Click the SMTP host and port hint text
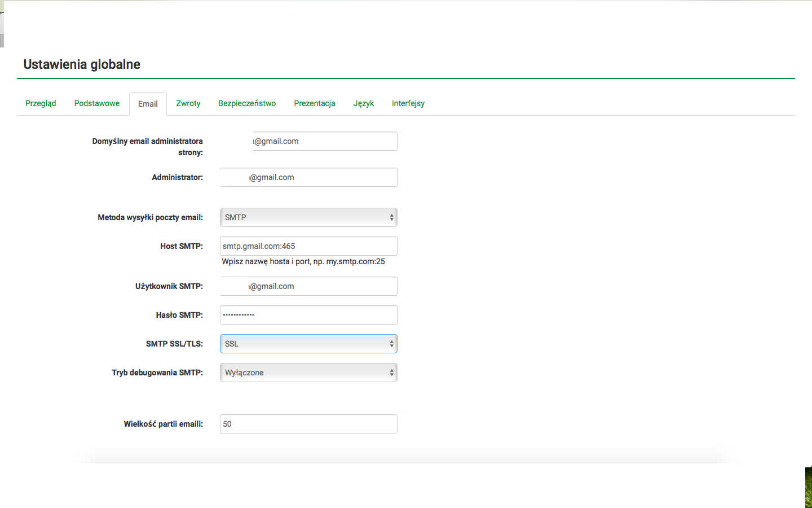 point(303,261)
